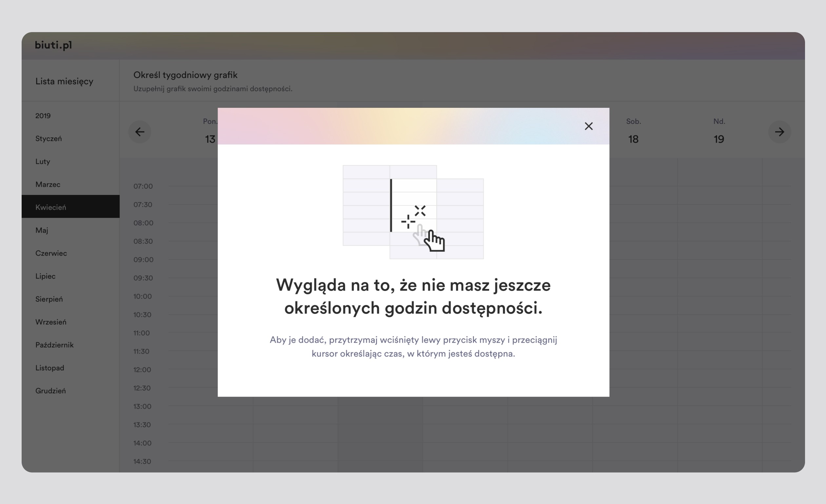The image size is (826, 504).
Task: Select Saturday 18 day header
Action: pos(633,132)
